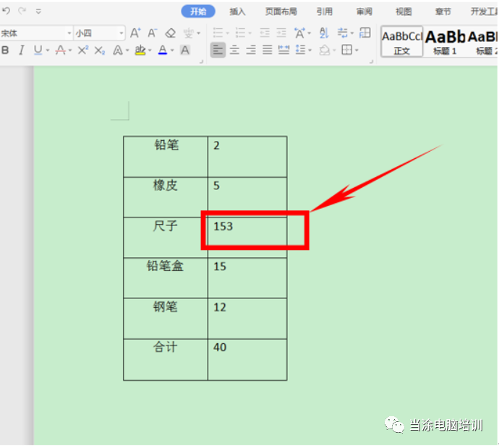Screen dimensions: 499x448
Task: Open the font dialog launcher
Action: pos(201,61)
